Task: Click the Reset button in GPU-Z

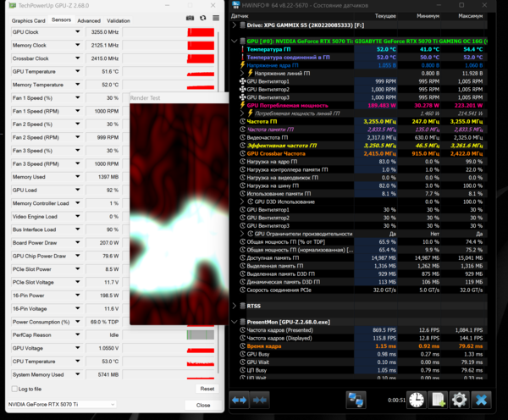Action: coord(207,389)
